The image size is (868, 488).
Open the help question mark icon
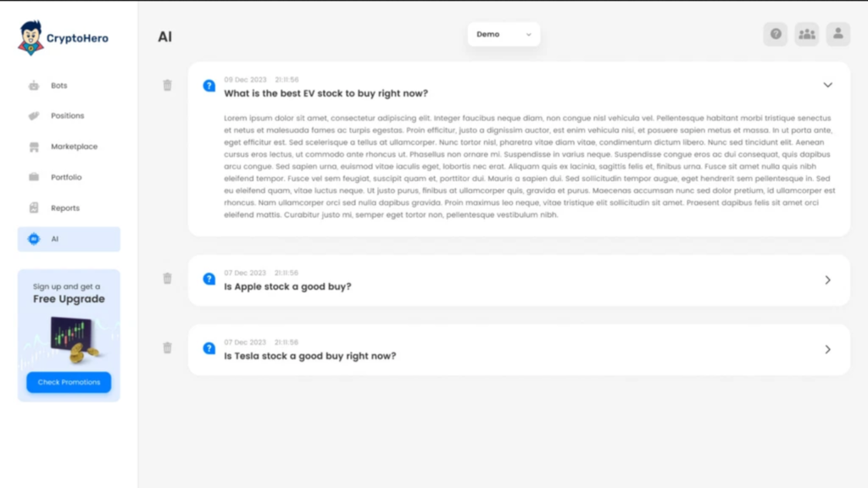(x=776, y=34)
